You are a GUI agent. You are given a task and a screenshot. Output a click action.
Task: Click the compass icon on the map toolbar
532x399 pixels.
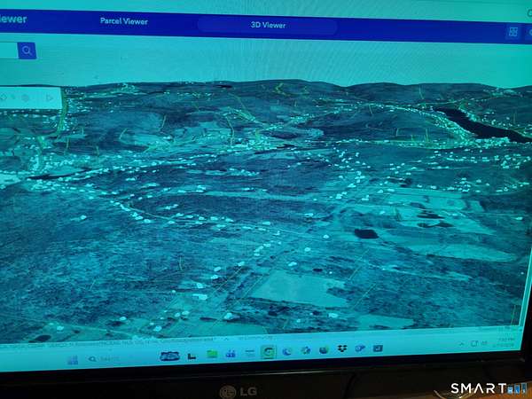pyautogui.click(x=25, y=98)
